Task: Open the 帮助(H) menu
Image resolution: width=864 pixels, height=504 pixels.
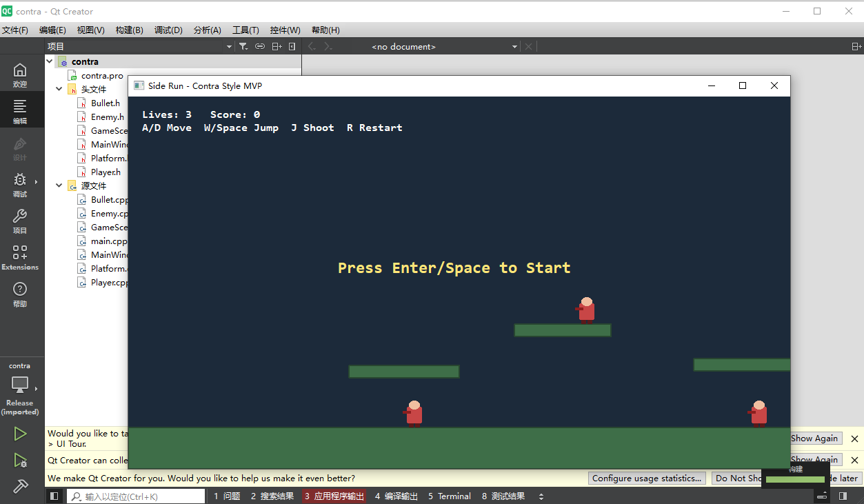Action: pyautogui.click(x=325, y=30)
